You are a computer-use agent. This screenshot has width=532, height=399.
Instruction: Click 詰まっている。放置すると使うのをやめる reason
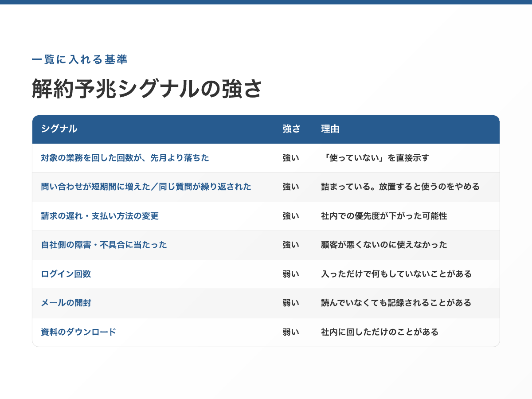click(x=400, y=187)
